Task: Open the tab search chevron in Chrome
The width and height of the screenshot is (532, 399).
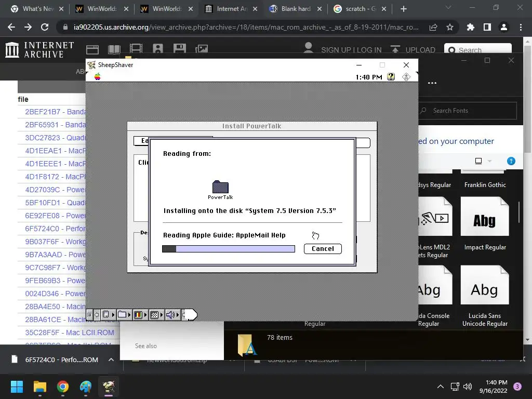Action: coord(448,7)
